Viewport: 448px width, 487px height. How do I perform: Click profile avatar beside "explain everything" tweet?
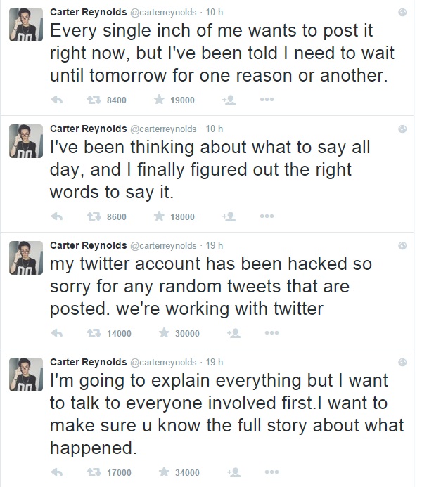25,372
